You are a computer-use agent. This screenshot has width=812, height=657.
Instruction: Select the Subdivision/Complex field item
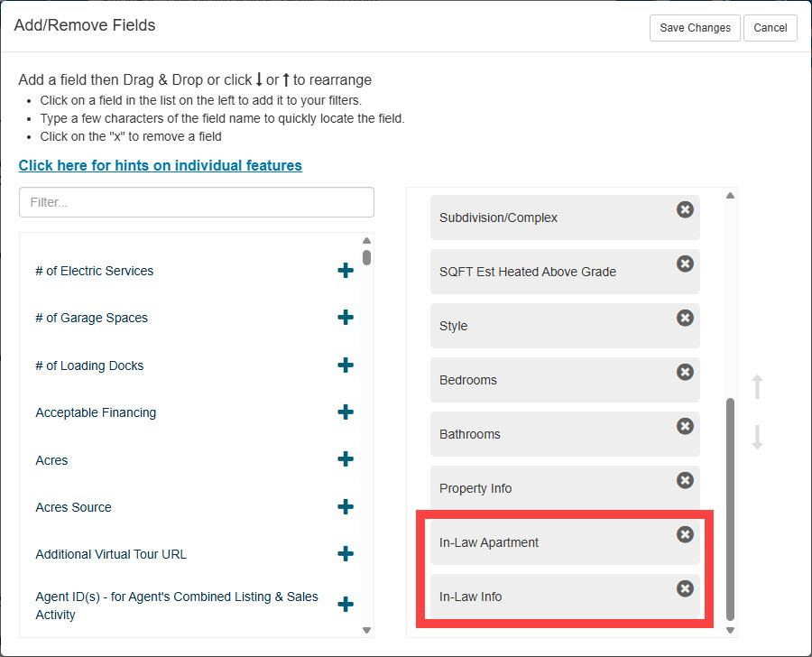[x=565, y=217]
